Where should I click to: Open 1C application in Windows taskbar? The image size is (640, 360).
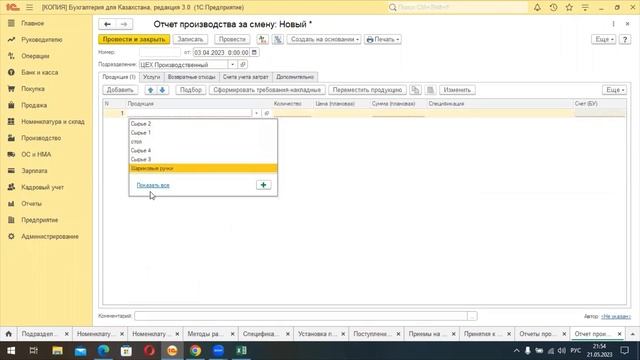click(x=172, y=351)
